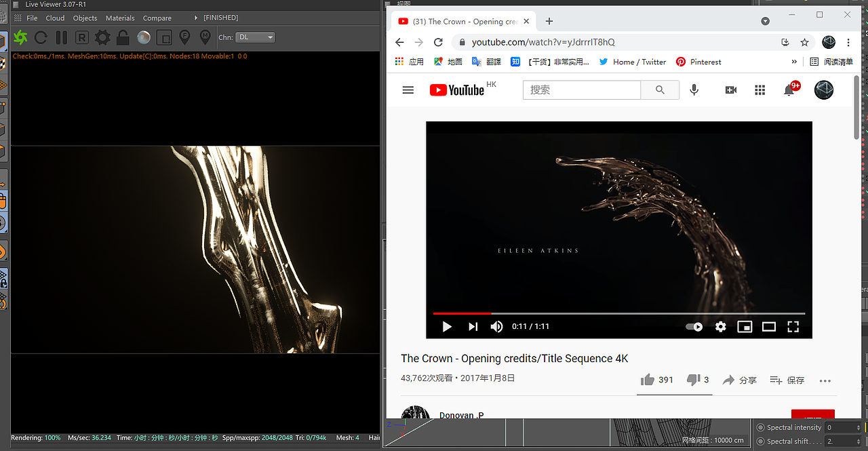Click the YouTube video progress bar

click(619, 313)
